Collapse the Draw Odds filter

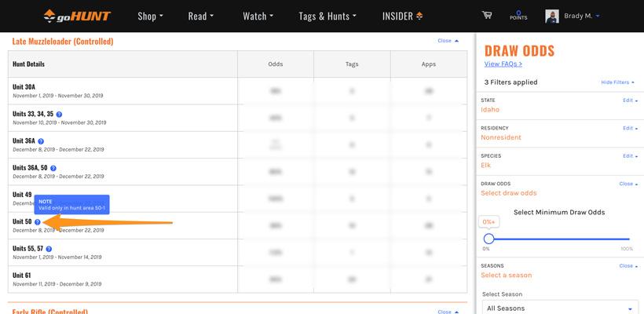tap(626, 184)
